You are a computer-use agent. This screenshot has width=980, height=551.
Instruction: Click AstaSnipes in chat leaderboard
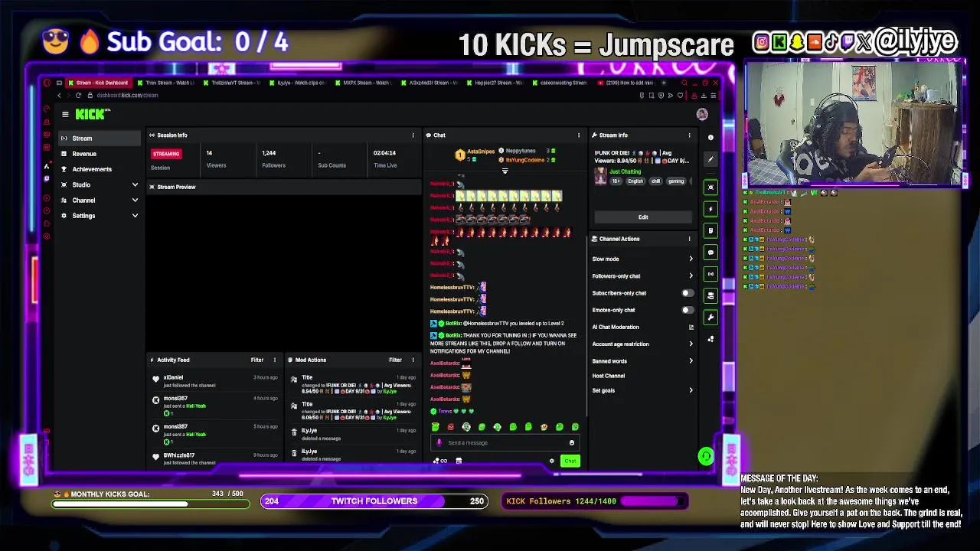pos(482,152)
